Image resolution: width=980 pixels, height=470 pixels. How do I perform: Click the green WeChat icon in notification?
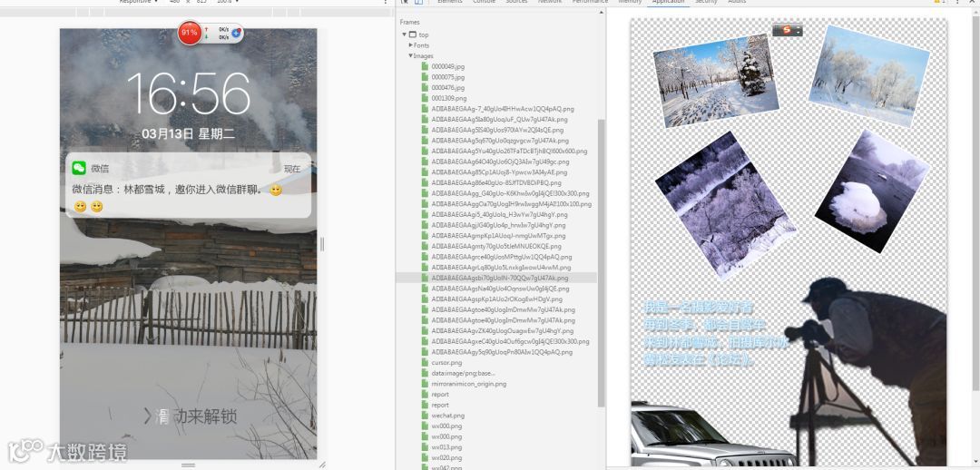click(79, 168)
